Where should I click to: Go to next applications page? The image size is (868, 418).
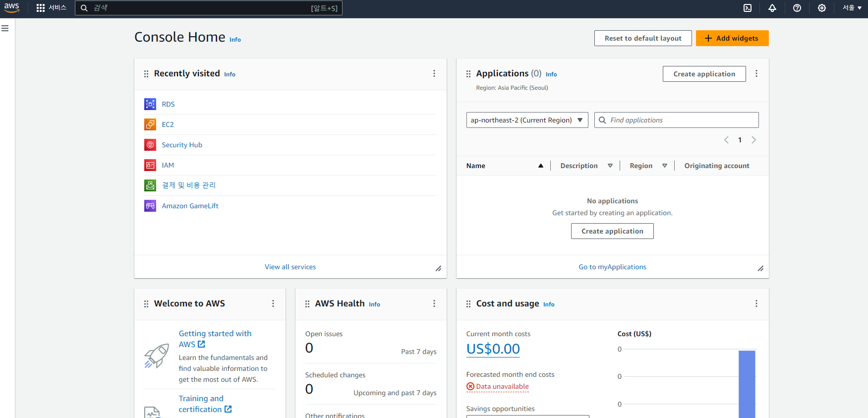pyautogui.click(x=753, y=140)
